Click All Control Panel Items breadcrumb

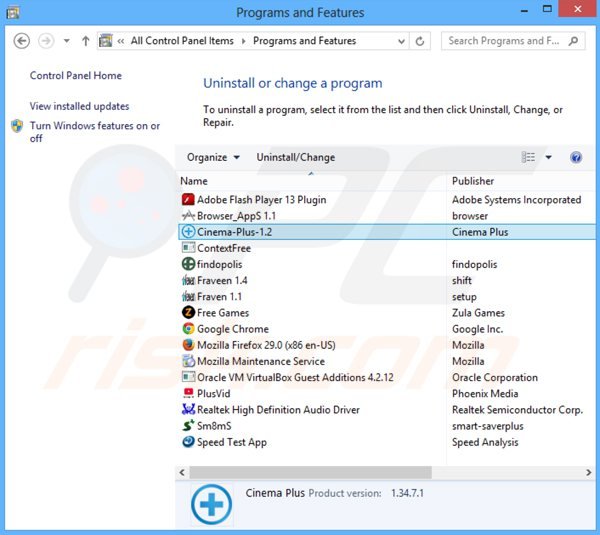[182, 41]
